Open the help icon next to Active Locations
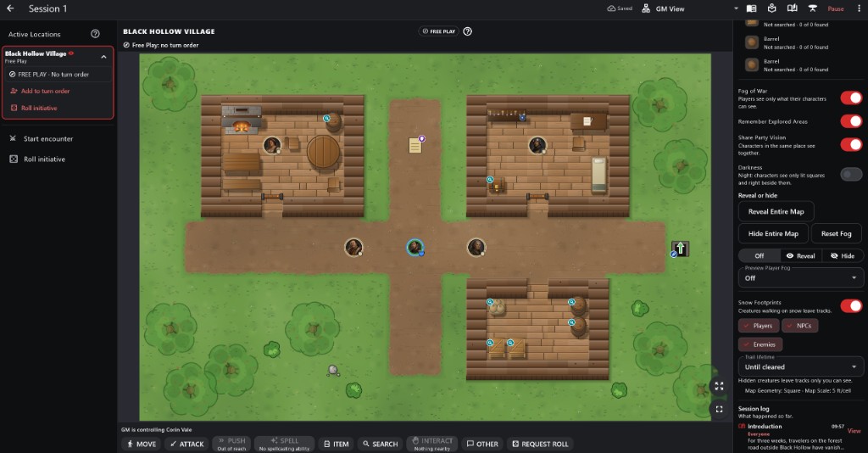Image resolution: width=868 pixels, height=453 pixels. (x=95, y=34)
